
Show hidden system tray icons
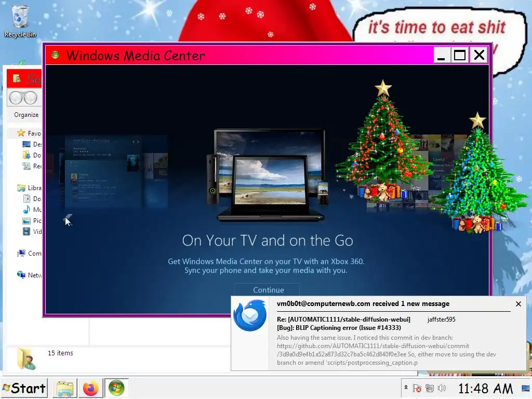pos(406,388)
